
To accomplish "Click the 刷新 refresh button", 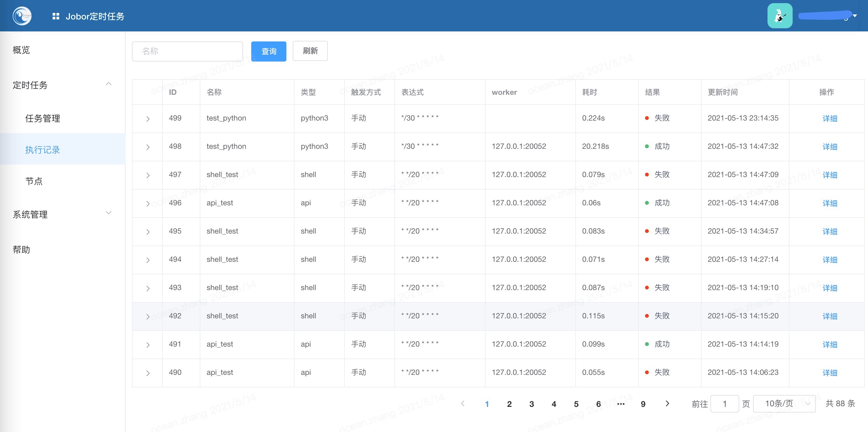I will coord(310,51).
